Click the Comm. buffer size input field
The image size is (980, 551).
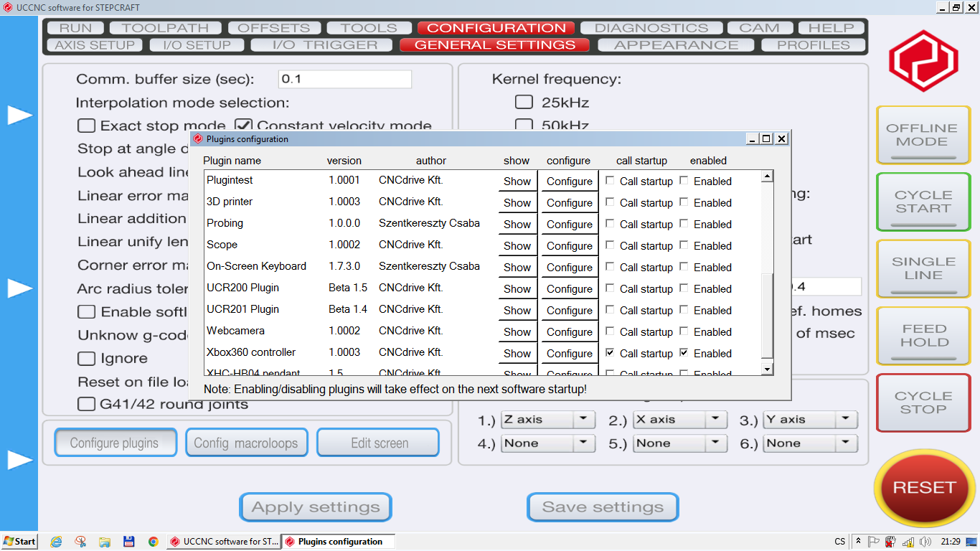pyautogui.click(x=344, y=79)
